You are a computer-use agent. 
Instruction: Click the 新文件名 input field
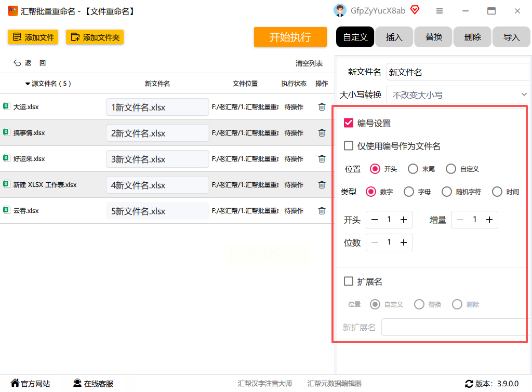(457, 72)
